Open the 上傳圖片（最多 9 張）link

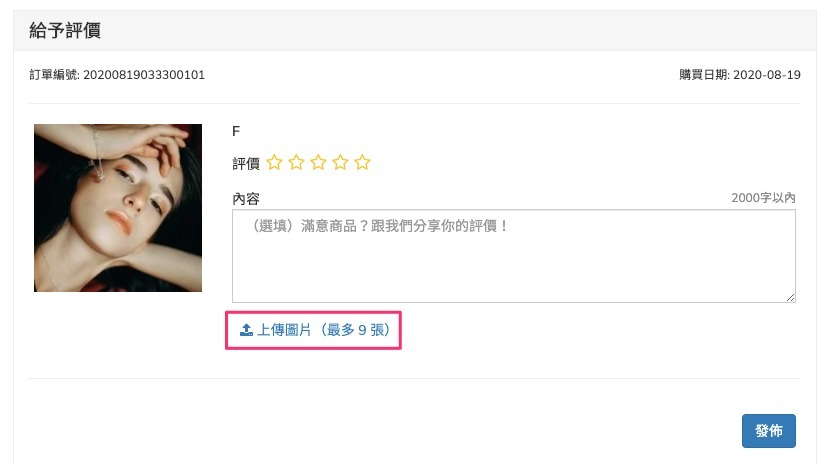(322, 329)
